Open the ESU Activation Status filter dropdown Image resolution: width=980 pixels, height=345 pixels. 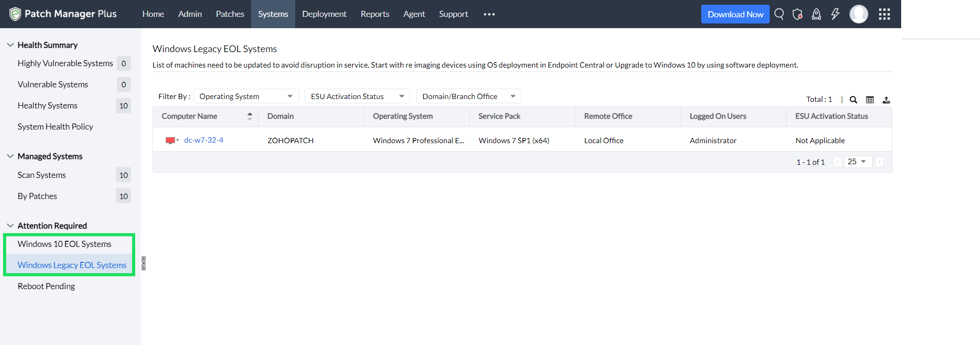coord(357,96)
